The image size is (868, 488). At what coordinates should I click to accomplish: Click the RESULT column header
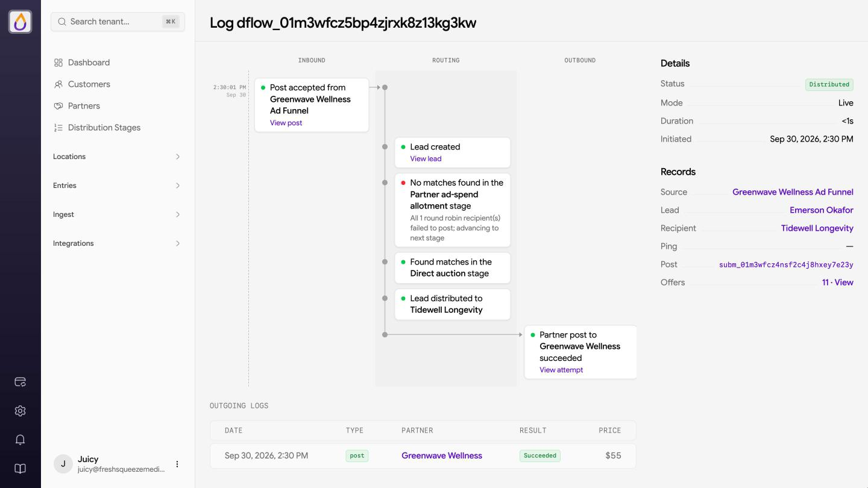click(533, 431)
